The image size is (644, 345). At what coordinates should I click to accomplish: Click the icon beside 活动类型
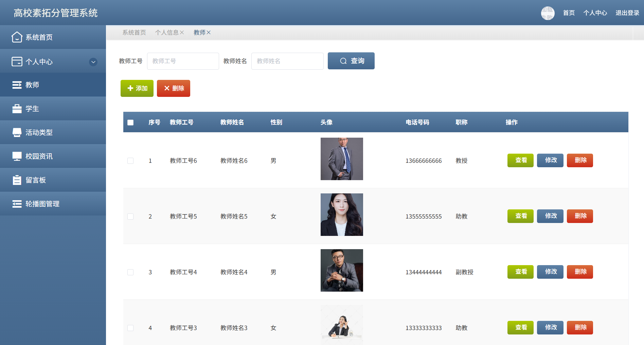(x=17, y=132)
